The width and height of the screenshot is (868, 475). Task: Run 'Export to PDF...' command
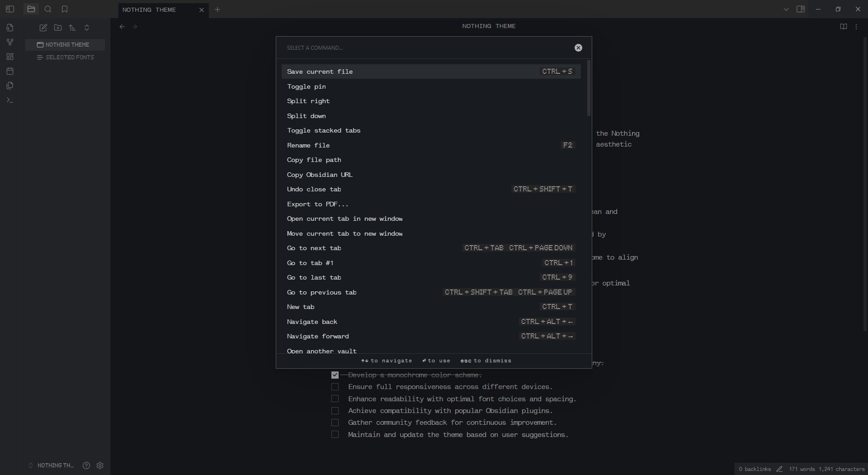pos(431,204)
